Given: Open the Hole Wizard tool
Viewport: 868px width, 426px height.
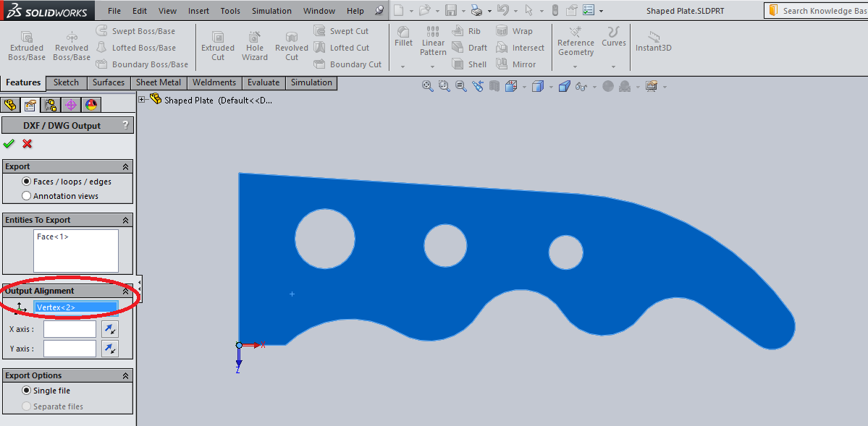Looking at the screenshot, I should point(255,46).
